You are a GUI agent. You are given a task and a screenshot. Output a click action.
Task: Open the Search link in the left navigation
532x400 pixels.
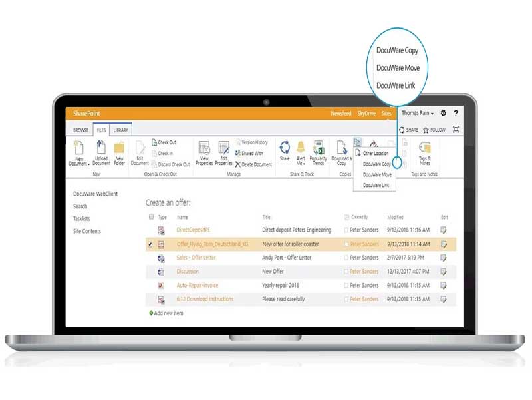point(80,206)
